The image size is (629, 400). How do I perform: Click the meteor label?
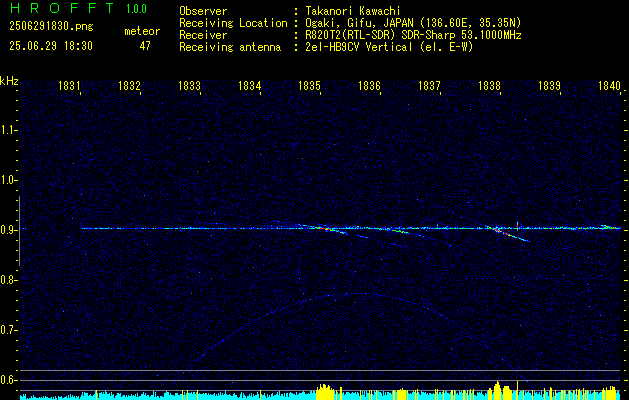tap(142, 31)
